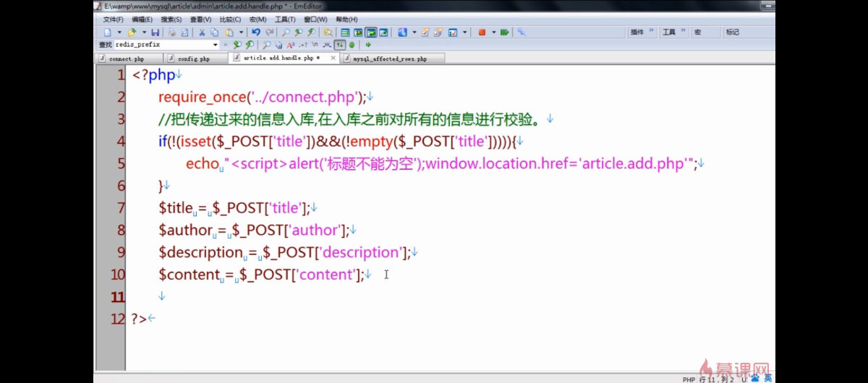Image resolution: width=868 pixels, height=383 pixels.
Task: Click the window layout icon
Action: pos(452,33)
